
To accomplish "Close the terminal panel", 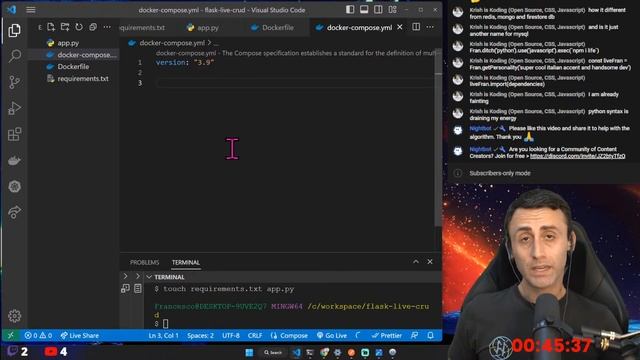I will [430, 262].
